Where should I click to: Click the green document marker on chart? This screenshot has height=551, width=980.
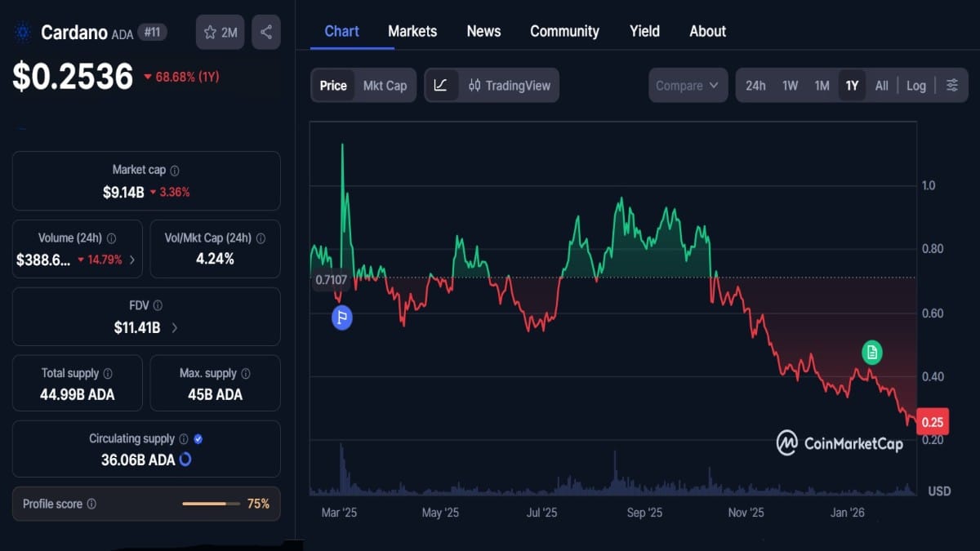tap(872, 353)
